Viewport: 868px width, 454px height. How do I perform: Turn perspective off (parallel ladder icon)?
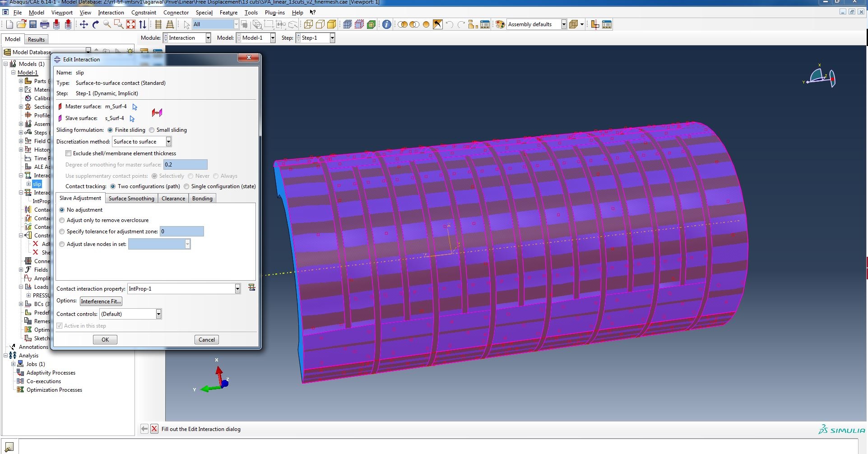[x=158, y=24]
